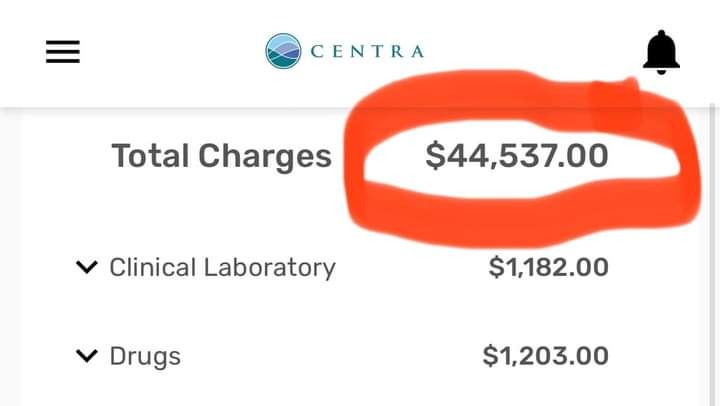The height and width of the screenshot is (406, 720).
Task: Click the notification bell icon
Action: [x=661, y=52]
